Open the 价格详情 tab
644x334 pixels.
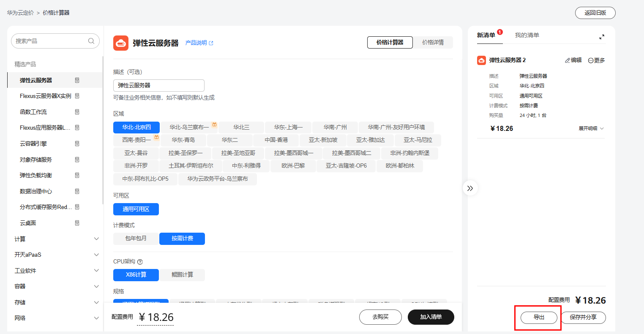pos(433,42)
